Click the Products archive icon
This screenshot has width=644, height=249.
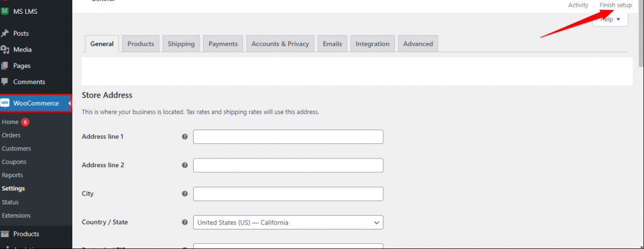coord(5,234)
